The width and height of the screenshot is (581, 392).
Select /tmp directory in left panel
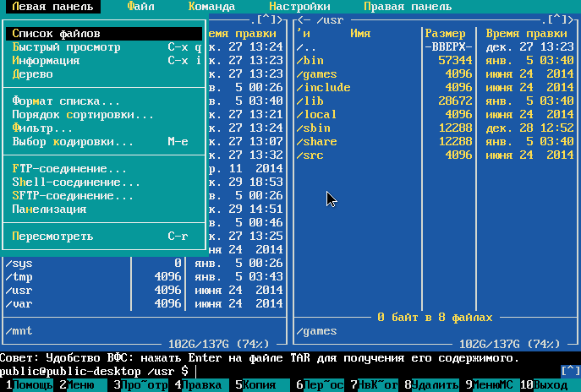(x=20, y=277)
